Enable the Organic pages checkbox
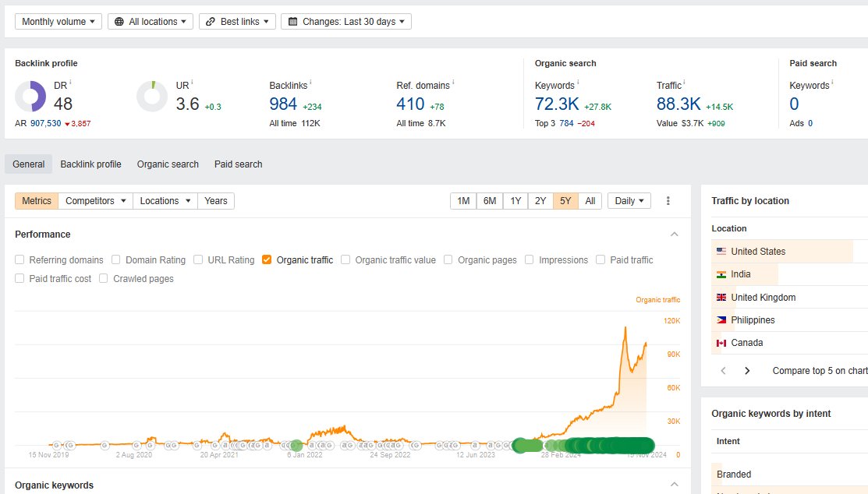Image resolution: width=868 pixels, height=494 pixels. [448, 259]
